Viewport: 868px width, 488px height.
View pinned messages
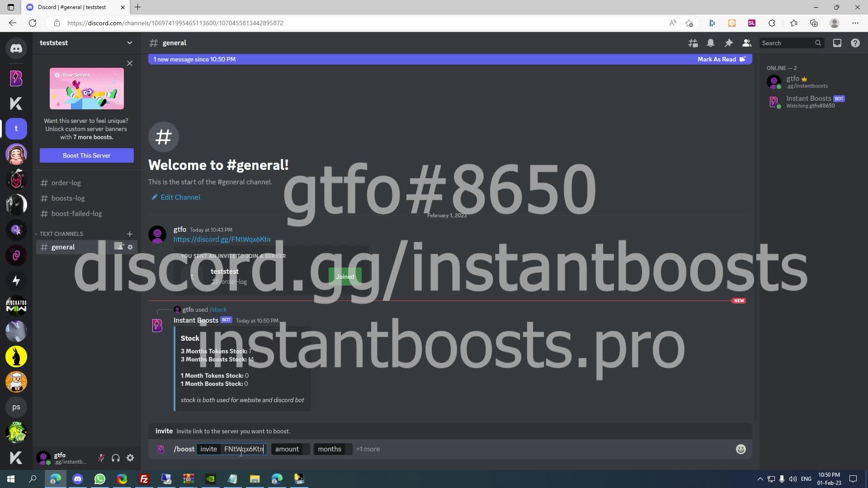point(728,42)
